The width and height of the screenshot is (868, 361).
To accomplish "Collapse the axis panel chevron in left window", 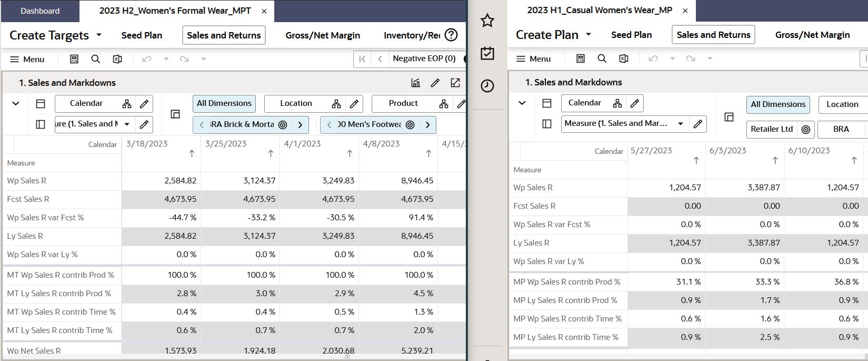I will [x=16, y=104].
